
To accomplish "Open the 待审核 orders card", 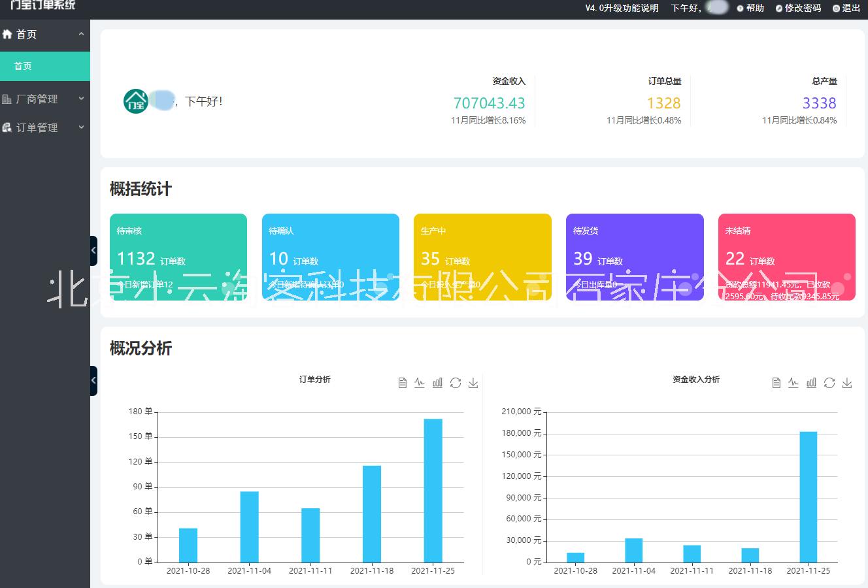I will [x=178, y=257].
